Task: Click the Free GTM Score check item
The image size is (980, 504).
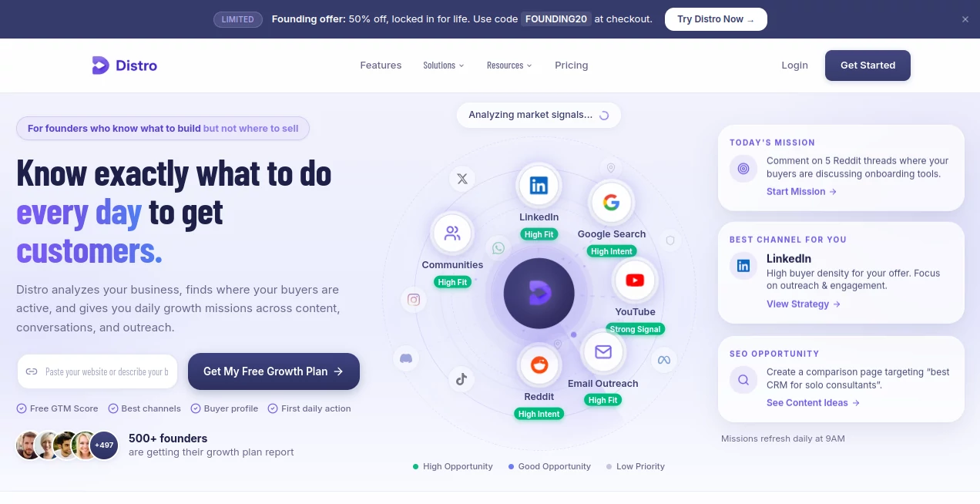Action: coord(58,408)
